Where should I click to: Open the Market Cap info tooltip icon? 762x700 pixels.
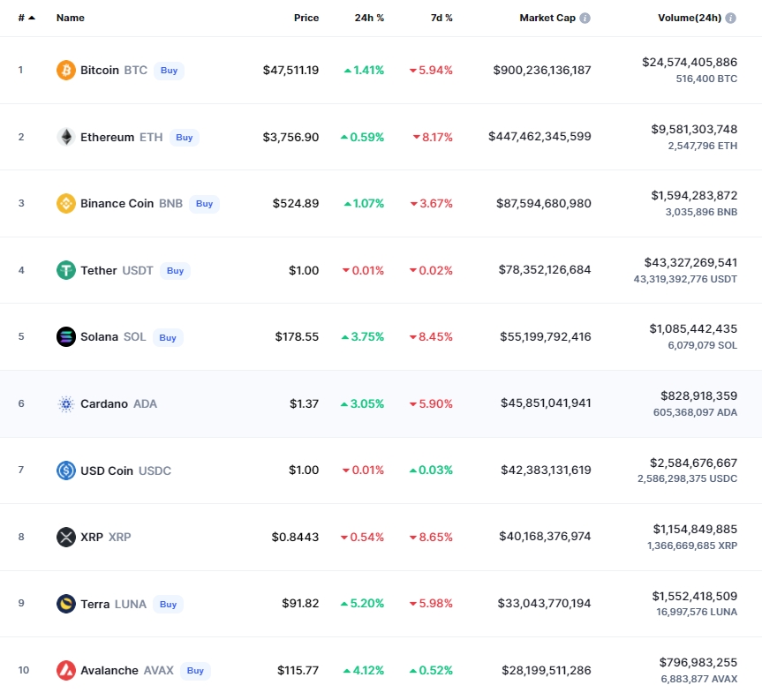[x=585, y=18]
